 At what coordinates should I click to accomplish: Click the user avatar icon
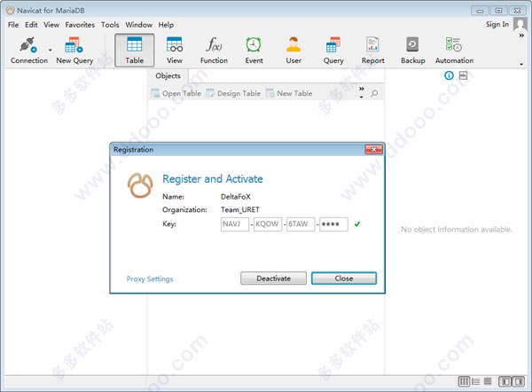point(520,25)
